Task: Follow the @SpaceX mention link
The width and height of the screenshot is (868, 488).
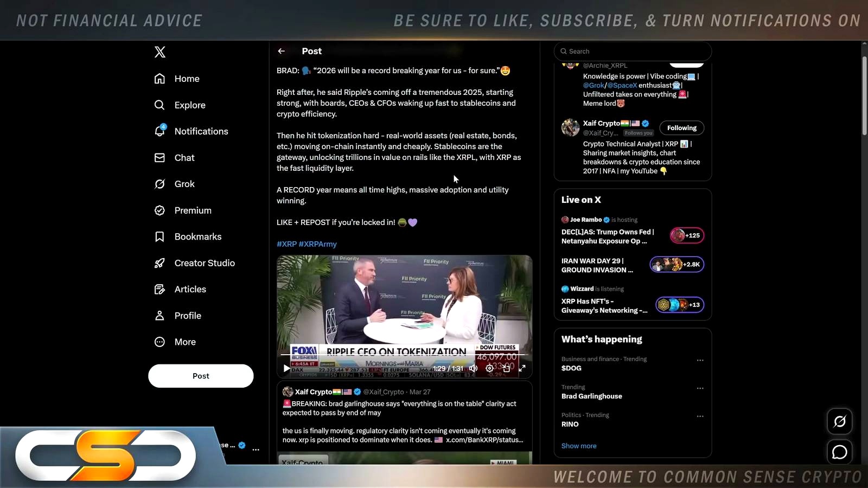Action: (x=622, y=85)
